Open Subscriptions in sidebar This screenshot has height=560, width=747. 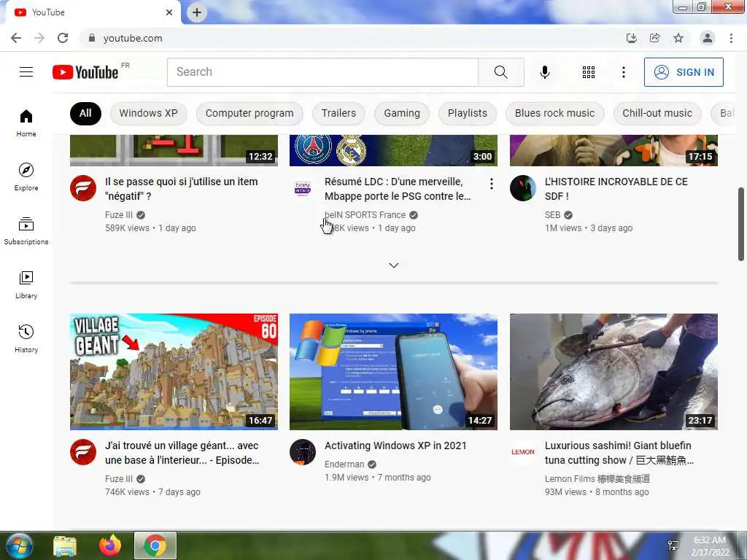click(x=26, y=230)
